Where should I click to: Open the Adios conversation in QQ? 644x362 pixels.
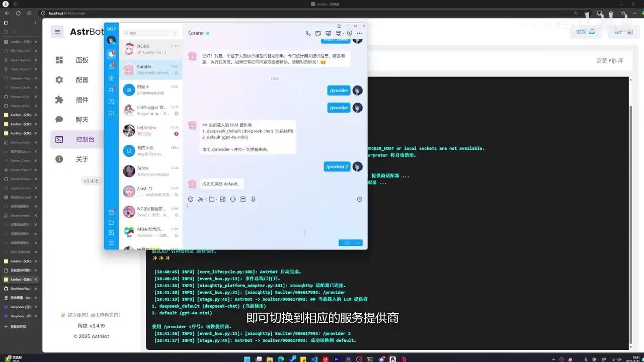[150, 171]
